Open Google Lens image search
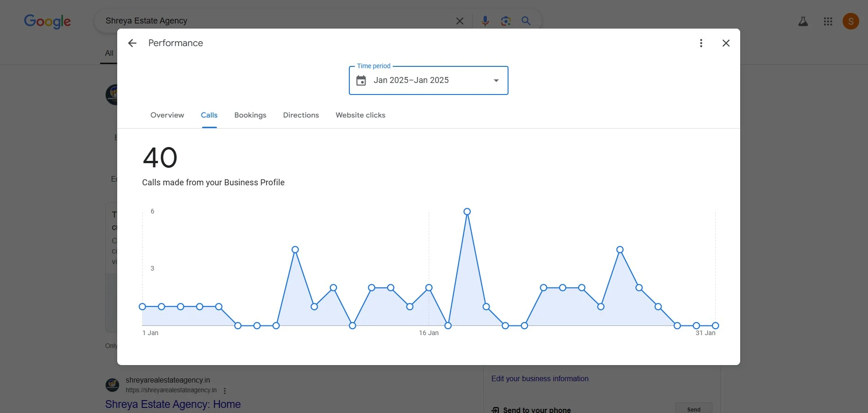Image resolution: width=868 pixels, height=413 pixels. 506,21
